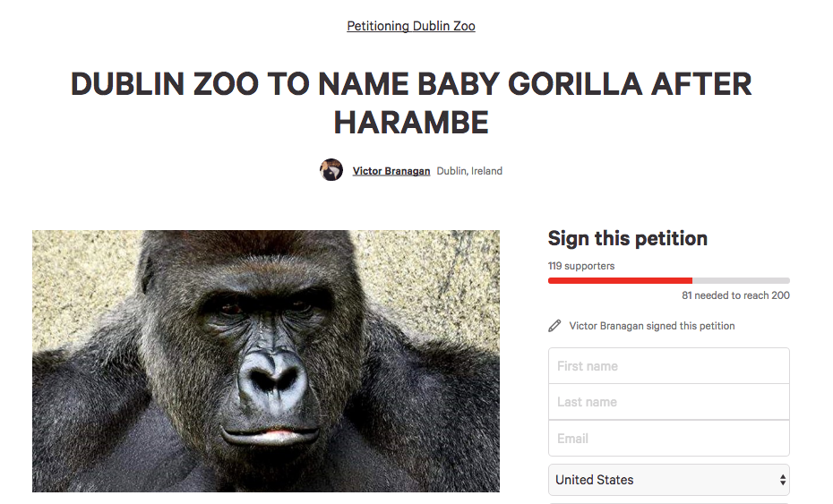Click the word HARAMBE in the title
The width and height of the screenshot is (833, 504).
411,123
